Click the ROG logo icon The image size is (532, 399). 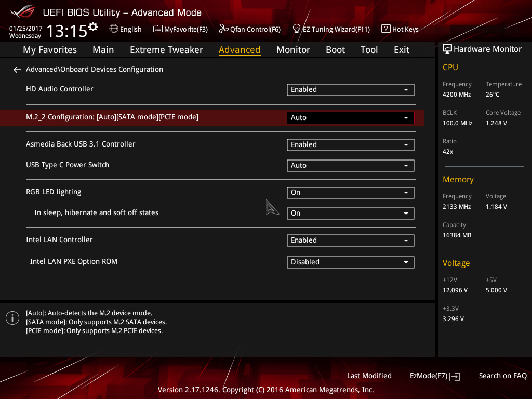point(23,11)
